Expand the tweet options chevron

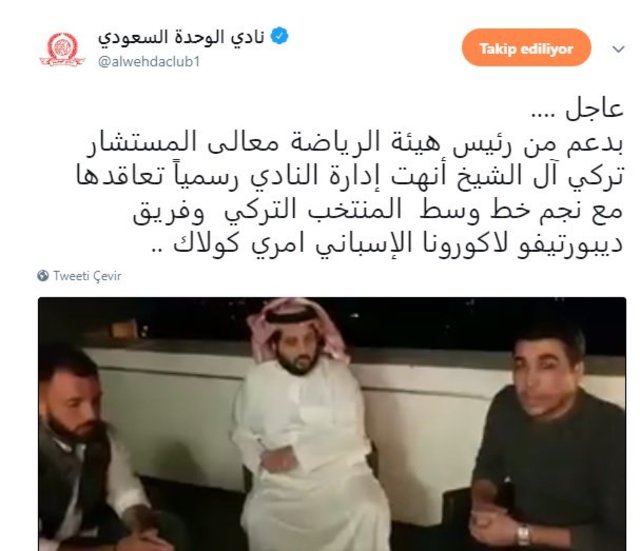tap(619, 49)
